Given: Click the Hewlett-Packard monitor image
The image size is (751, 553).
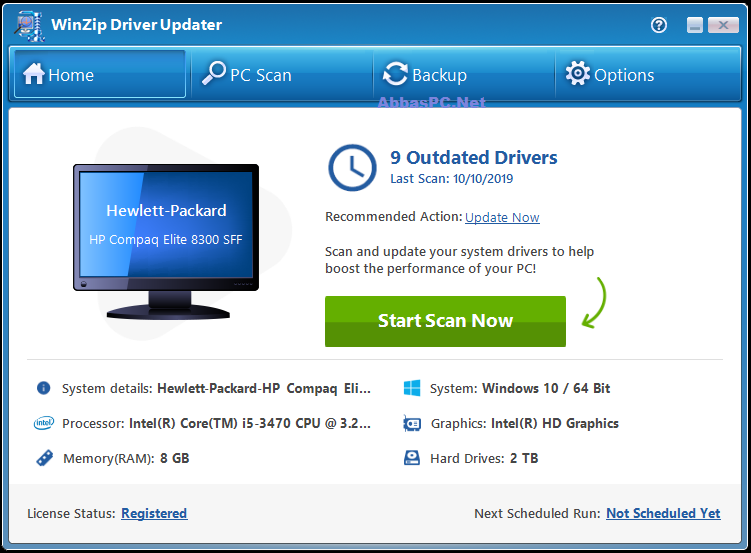Looking at the screenshot, I should click(166, 241).
